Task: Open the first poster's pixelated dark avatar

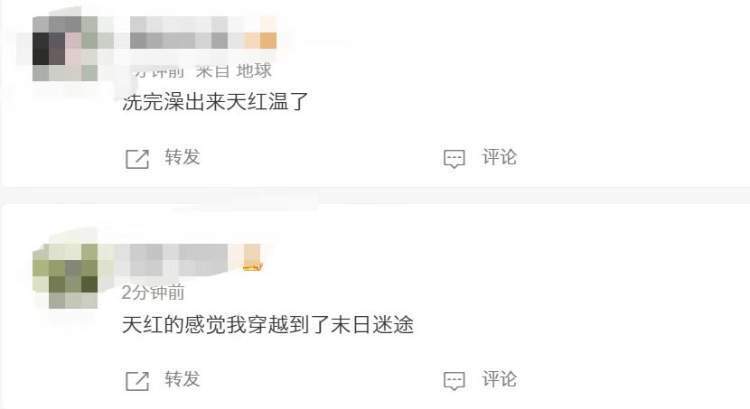Action: pos(65,48)
